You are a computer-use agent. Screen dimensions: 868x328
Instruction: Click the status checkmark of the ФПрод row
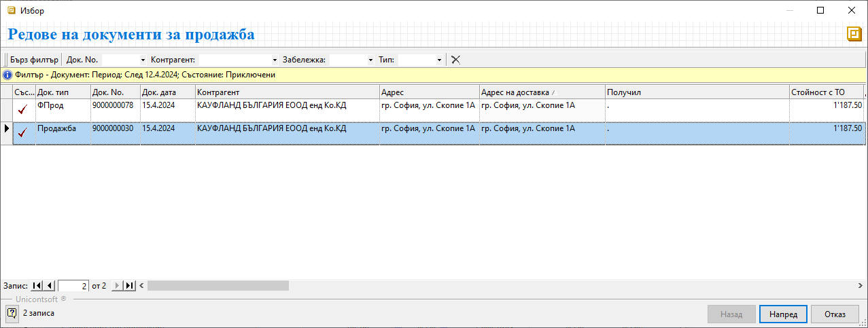pos(24,109)
